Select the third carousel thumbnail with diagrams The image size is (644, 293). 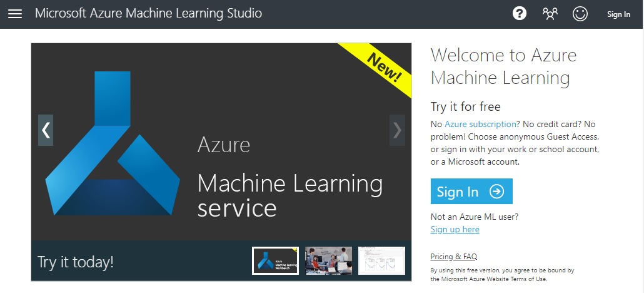pos(381,260)
